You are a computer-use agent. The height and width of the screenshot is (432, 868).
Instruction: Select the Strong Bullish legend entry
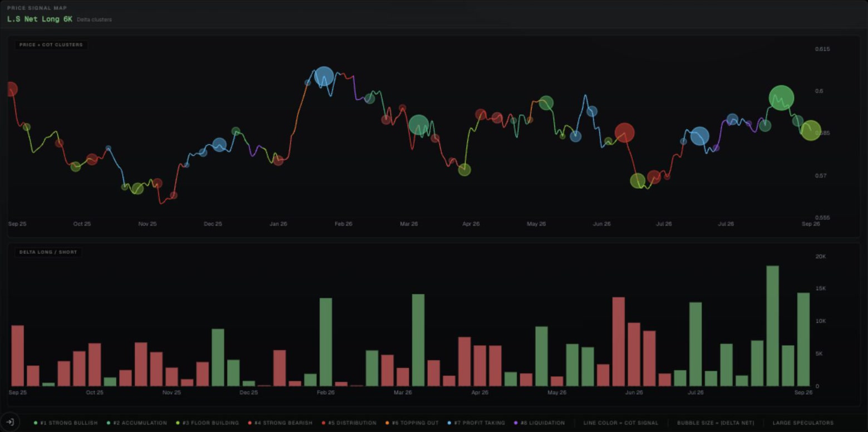[x=66, y=423]
